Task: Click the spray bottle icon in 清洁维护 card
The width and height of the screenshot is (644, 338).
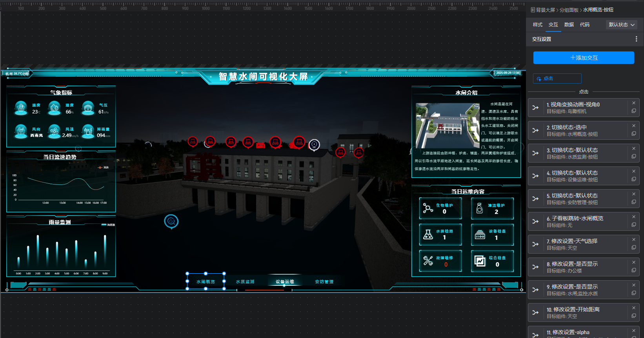Action: (x=479, y=208)
